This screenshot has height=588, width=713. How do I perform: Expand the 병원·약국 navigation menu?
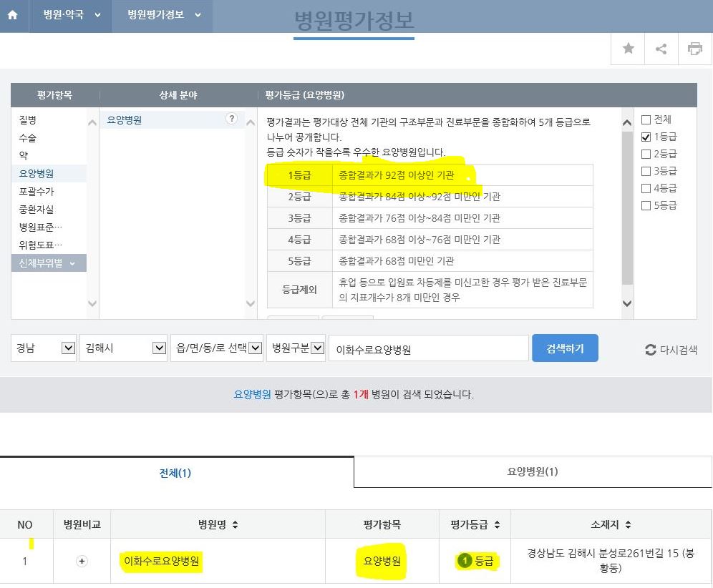click(72, 15)
